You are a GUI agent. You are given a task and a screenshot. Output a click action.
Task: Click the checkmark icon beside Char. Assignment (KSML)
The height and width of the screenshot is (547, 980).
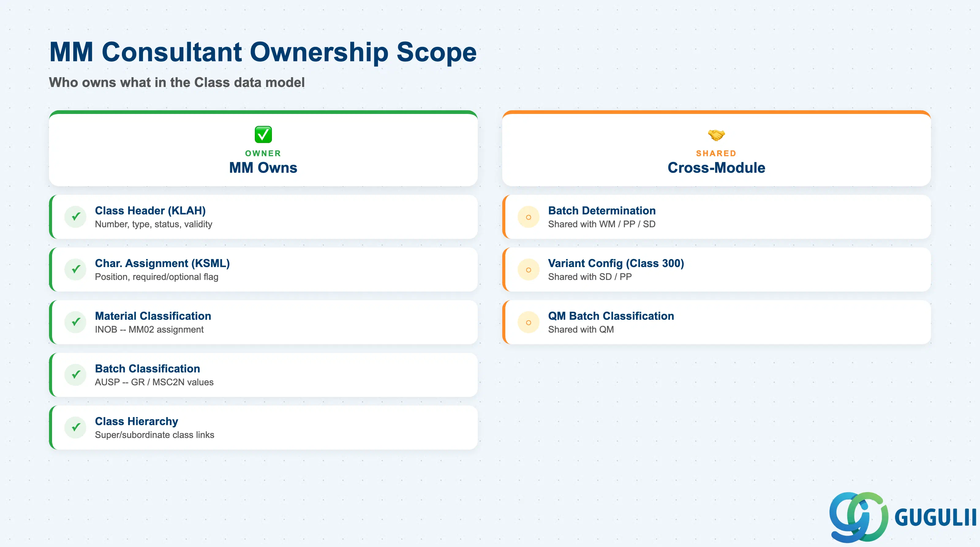76,270
